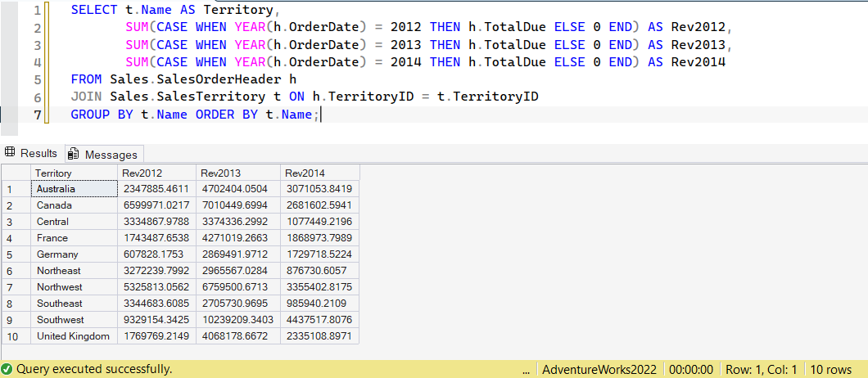Select row header number 5

click(16, 254)
